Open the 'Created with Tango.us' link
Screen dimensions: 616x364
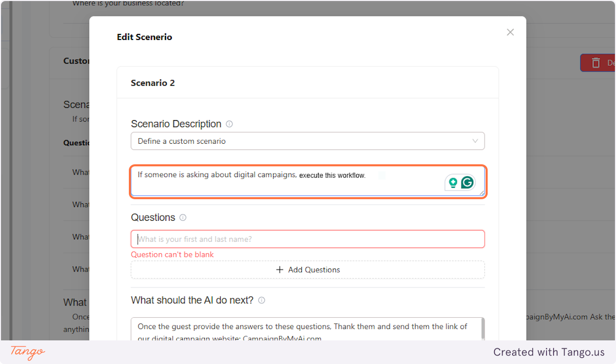pyautogui.click(x=549, y=352)
